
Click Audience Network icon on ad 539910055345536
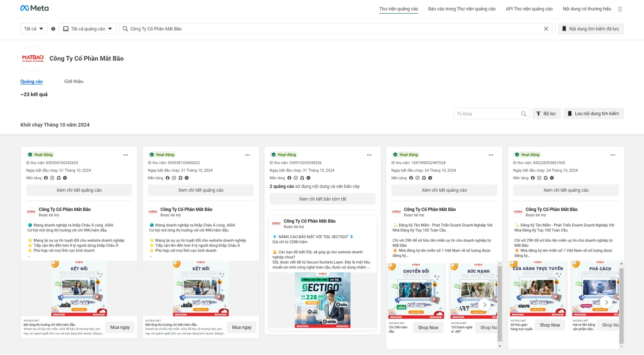(x=302, y=178)
